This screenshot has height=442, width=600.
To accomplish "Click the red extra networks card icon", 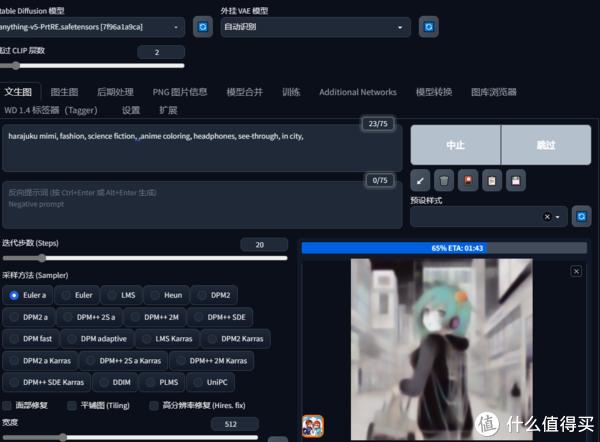I will pyautogui.click(x=468, y=181).
